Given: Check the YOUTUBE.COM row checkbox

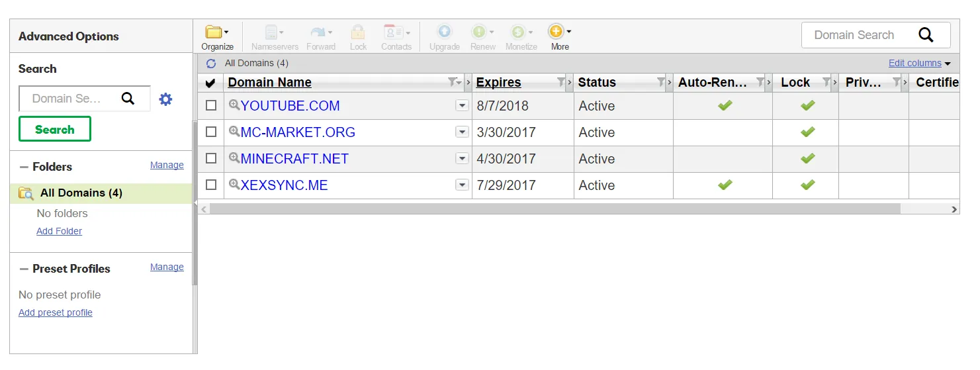Looking at the screenshot, I should (211, 105).
